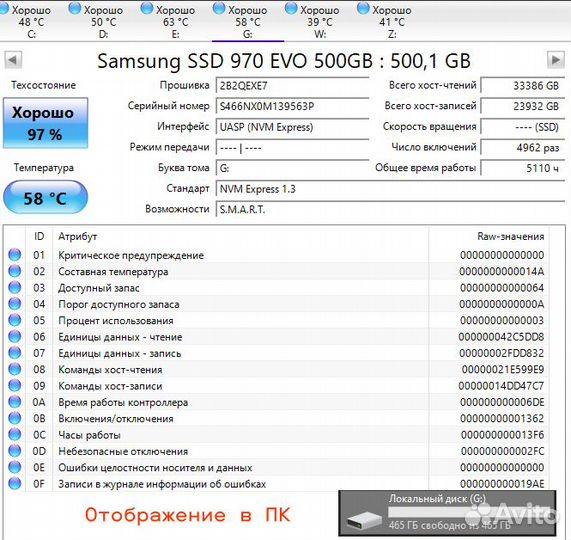This screenshot has height=540, width=571.
Task: Select the Критическое предупреждение attribute row
Action: pyautogui.click(x=277, y=255)
